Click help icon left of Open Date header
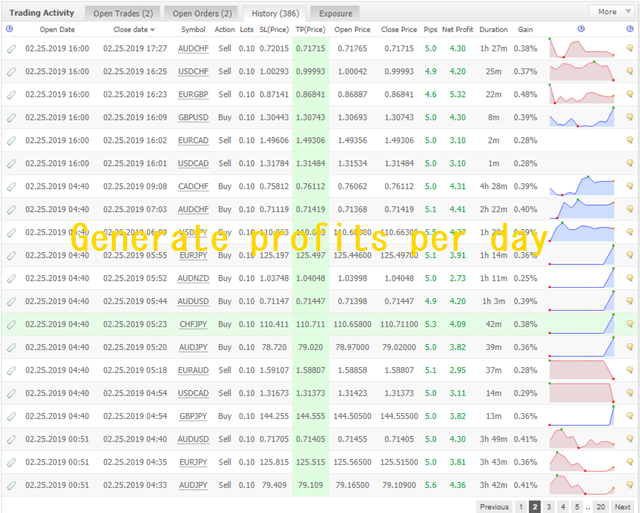Screen dimensions: 640x513 [x=10, y=29]
